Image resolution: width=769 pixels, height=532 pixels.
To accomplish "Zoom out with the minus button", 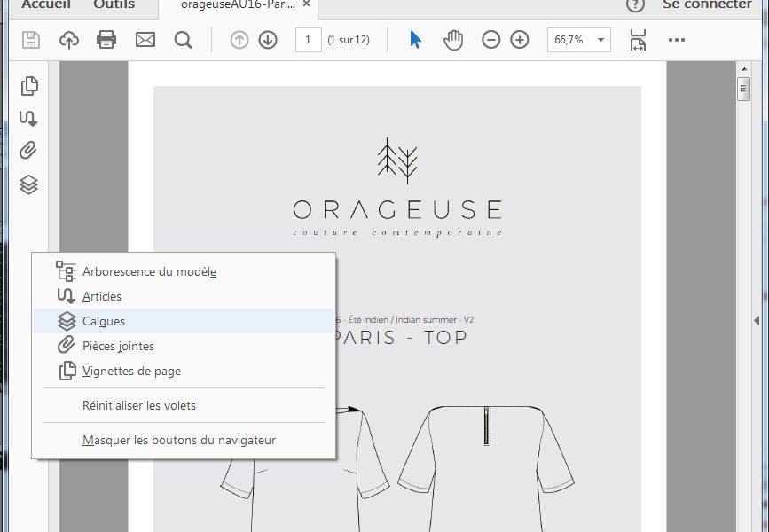I will pyautogui.click(x=490, y=40).
